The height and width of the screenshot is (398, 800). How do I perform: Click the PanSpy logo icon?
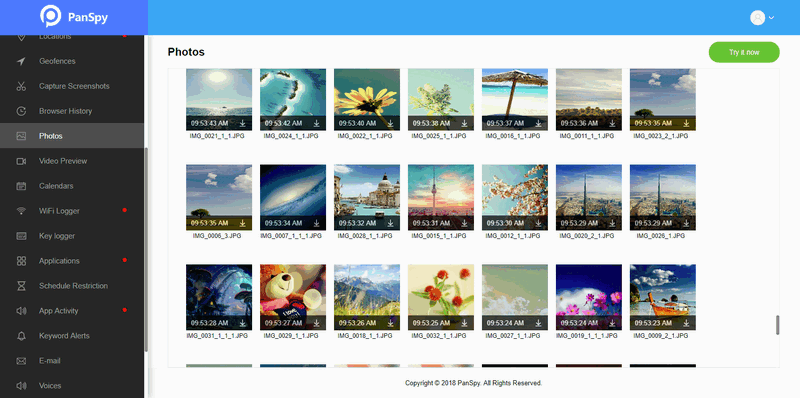click(51, 17)
